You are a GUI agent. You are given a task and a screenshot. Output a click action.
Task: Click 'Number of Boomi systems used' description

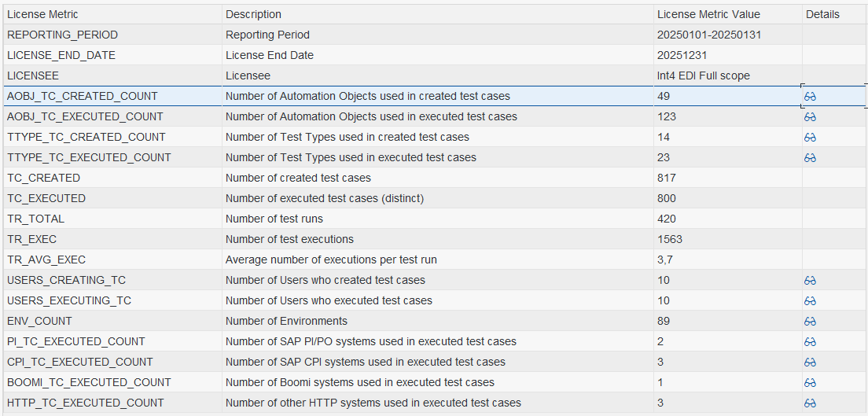360,383
